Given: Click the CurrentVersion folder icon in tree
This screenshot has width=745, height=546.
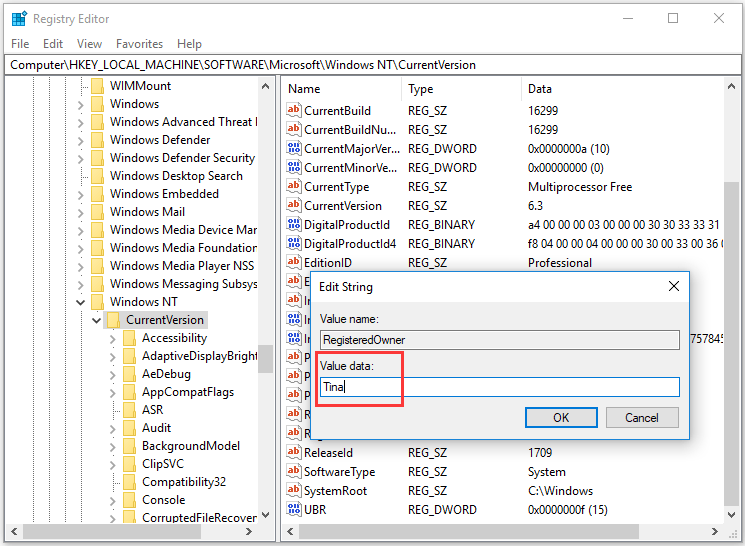Looking at the screenshot, I should coord(114,320).
